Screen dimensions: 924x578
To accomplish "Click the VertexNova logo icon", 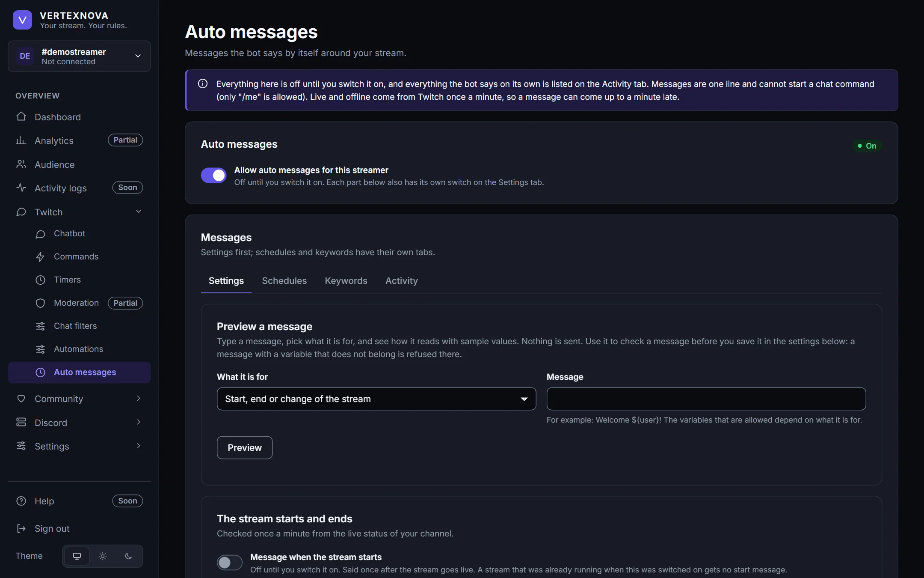I will point(22,20).
